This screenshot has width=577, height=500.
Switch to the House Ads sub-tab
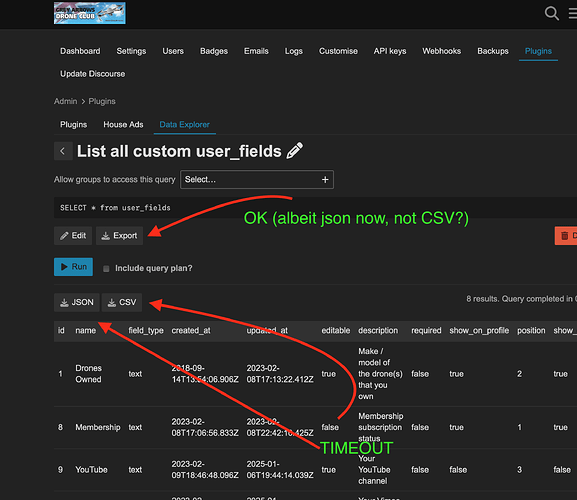(123, 125)
